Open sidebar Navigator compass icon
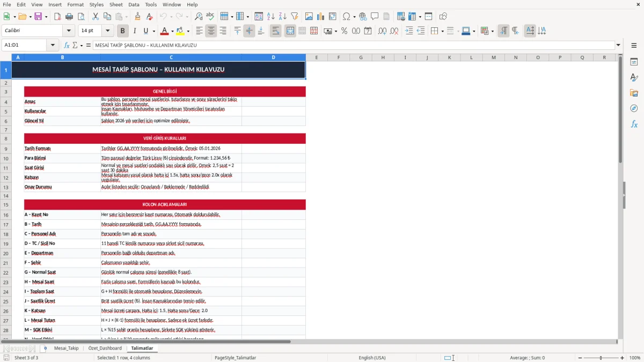This screenshot has width=644, height=362. pyautogui.click(x=634, y=108)
